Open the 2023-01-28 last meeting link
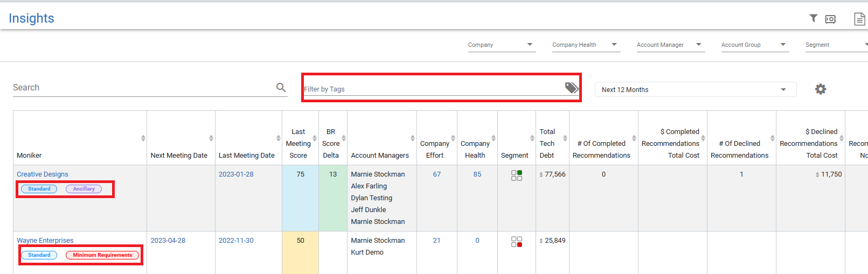The height and width of the screenshot is (274, 868). coord(236,174)
